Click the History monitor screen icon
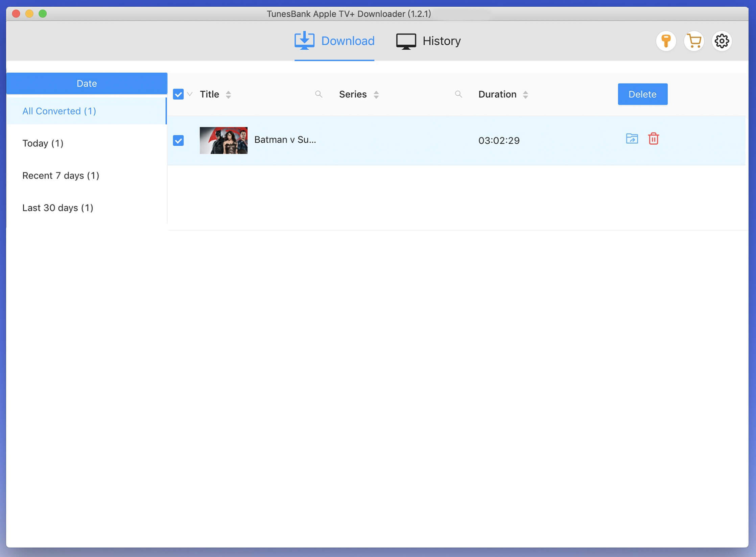 click(x=404, y=41)
